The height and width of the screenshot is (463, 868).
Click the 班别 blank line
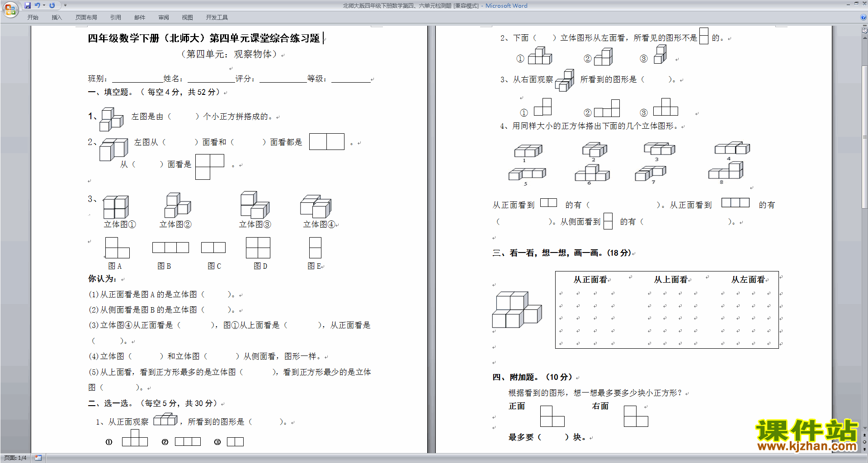137,79
